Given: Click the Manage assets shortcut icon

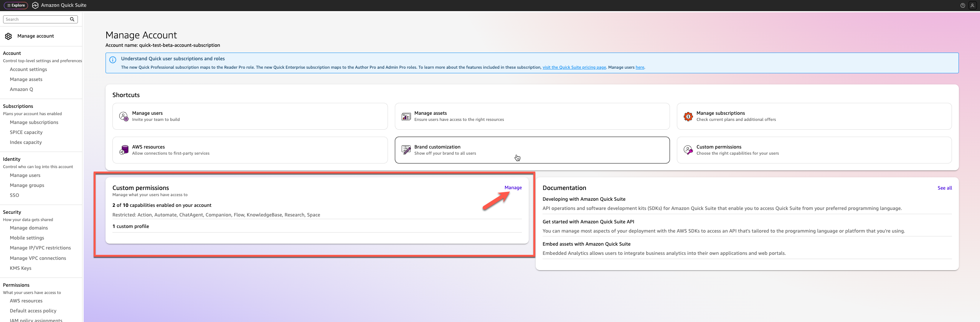Looking at the screenshot, I should pyautogui.click(x=406, y=116).
